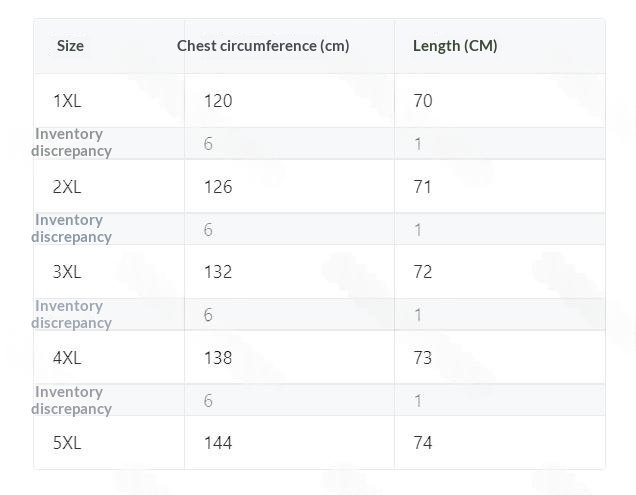
Task: Select the 3XL size row label
Action: tap(67, 271)
